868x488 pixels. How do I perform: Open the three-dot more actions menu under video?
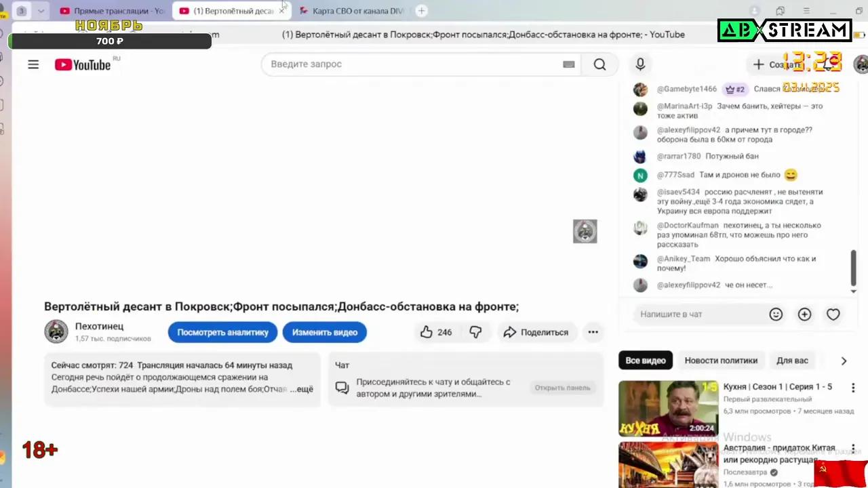593,332
